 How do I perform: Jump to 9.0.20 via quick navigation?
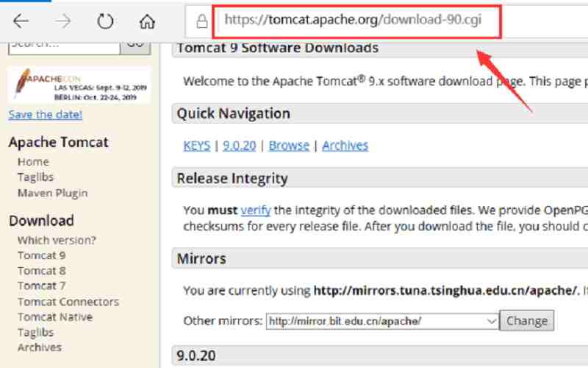(240, 145)
